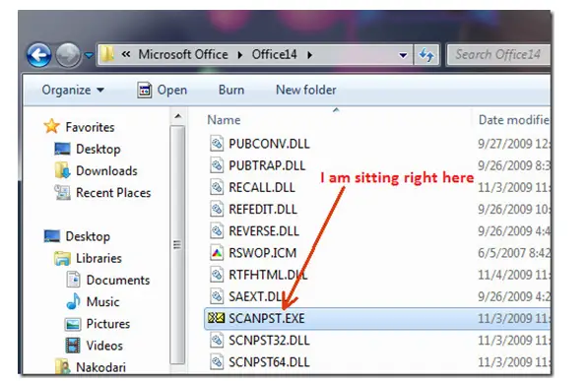Click the RTFHTML.DLL file icon

point(217,275)
